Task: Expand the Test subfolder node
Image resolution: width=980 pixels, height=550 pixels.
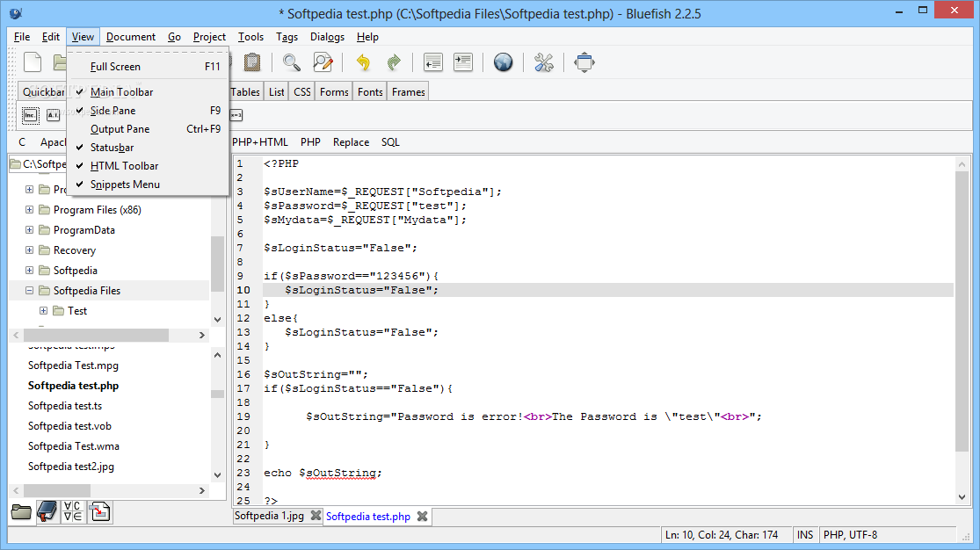Action: pyautogui.click(x=44, y=311)
